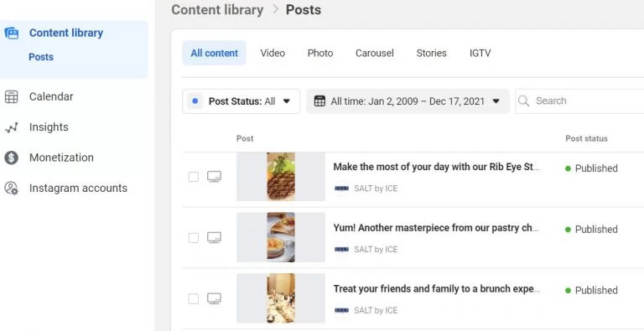Open post 'Treat your friends and family'
Image resolution: width=644 pixels, height=331 pixels.
(436, 289)
